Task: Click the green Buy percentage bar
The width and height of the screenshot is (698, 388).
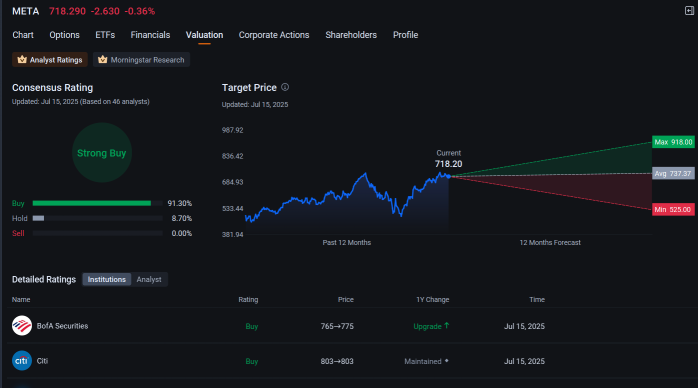Action: point(92,203)
